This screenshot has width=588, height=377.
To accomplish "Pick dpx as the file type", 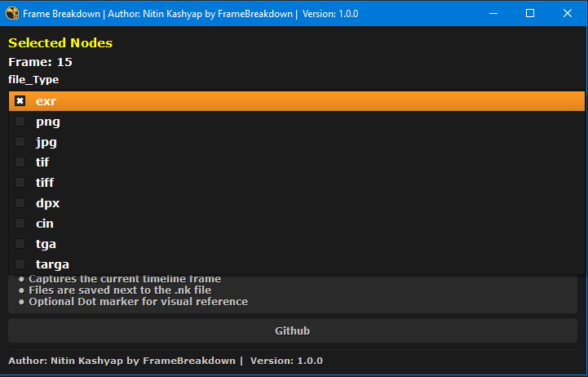I will click(x=47, y=203).
